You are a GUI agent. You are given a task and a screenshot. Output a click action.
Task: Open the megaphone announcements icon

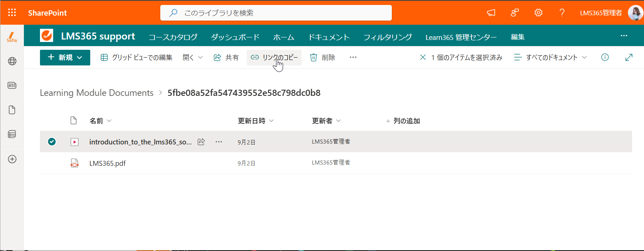pyautogui.click(x=491, y=13)
